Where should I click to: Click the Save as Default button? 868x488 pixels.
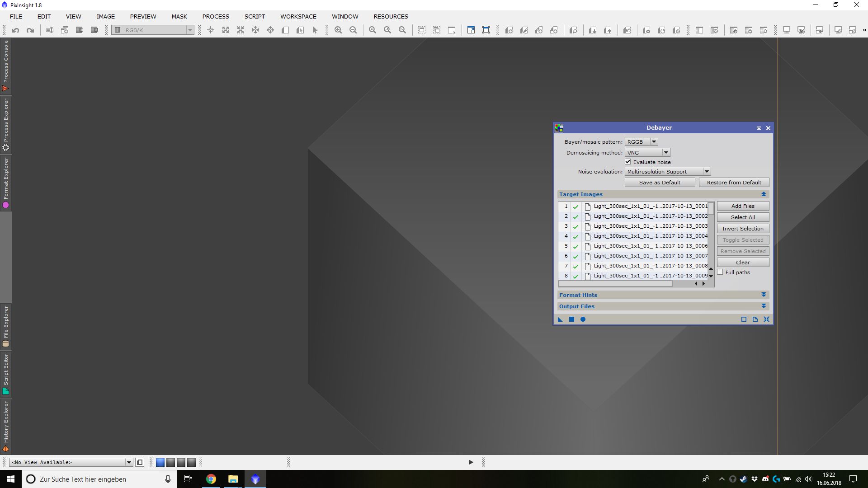tap(660, 183)
